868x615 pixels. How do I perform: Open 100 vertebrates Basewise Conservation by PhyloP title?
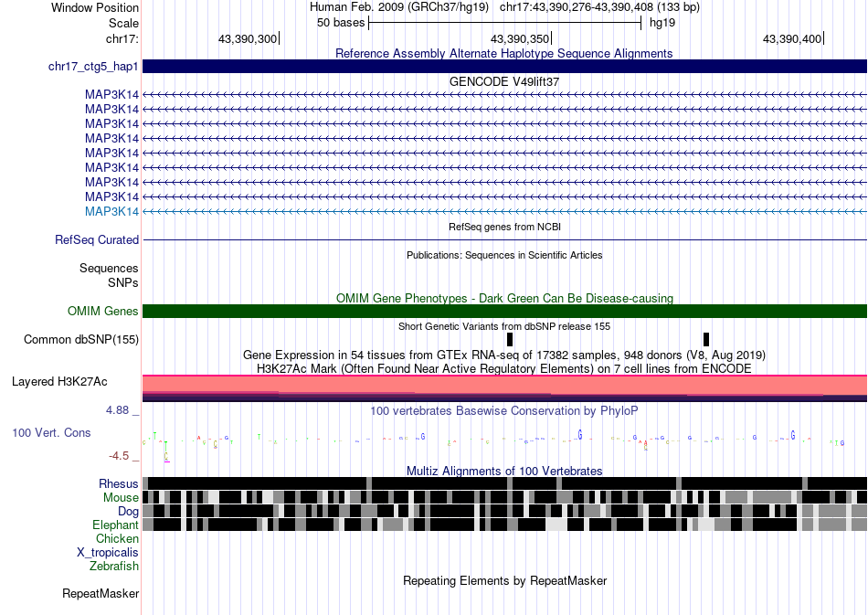click(x=504, y=410)
